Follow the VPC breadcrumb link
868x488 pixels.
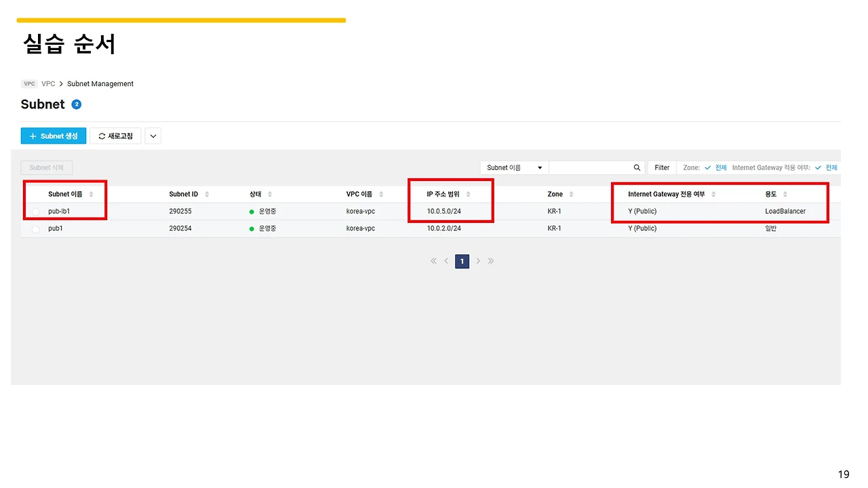click(48, 84)
